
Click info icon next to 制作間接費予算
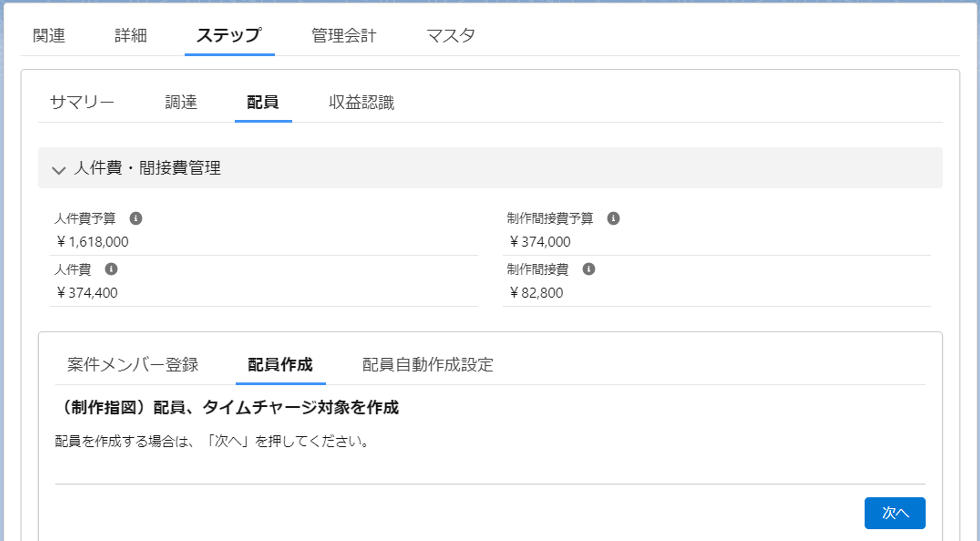coord(613,218)
